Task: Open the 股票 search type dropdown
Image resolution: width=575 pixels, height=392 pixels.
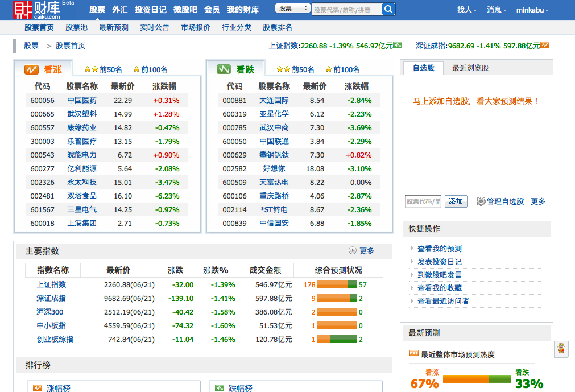Action: tap(292, 9)
